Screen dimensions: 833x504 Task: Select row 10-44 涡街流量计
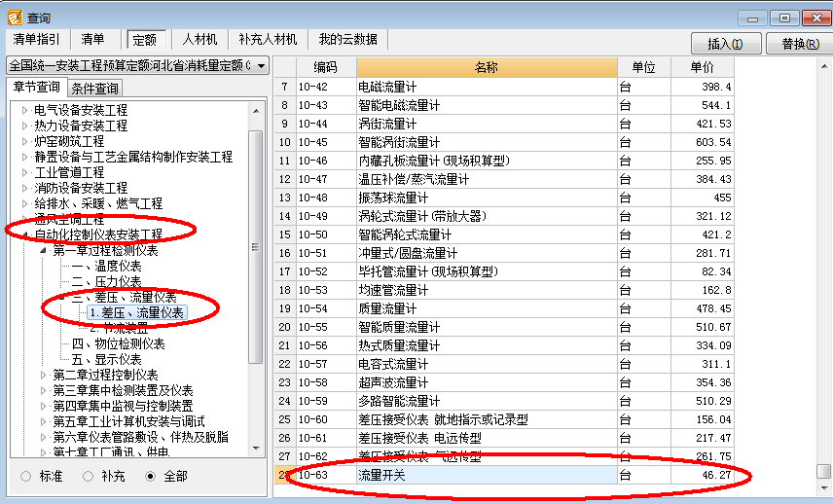pyautogui.click(x=504, y=124)
